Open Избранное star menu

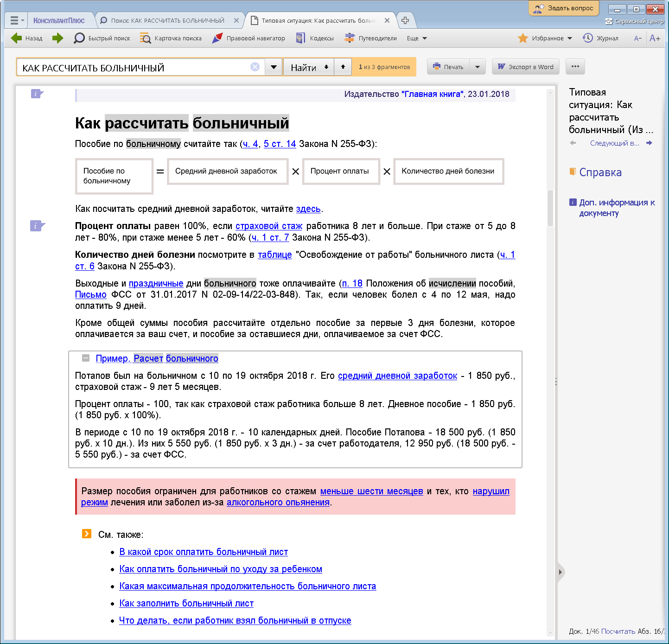pos(545,38)
